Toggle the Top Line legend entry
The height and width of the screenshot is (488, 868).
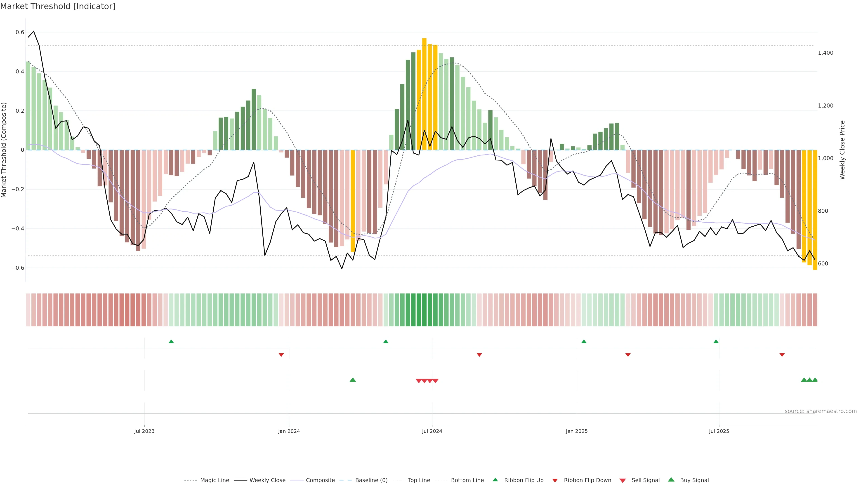[x=419, y=480]
